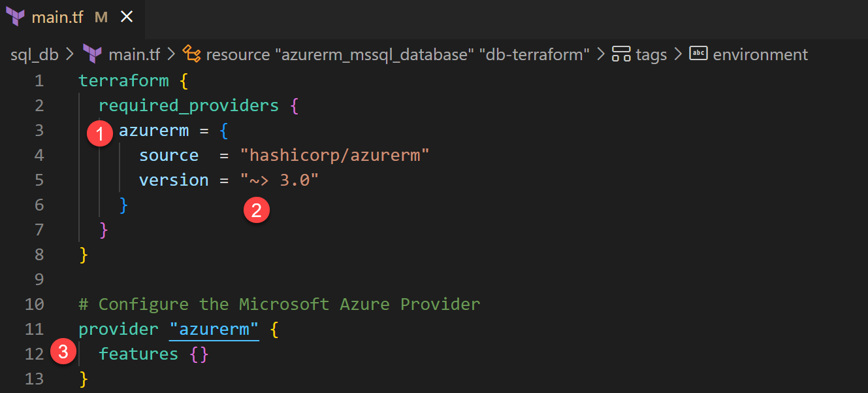
Task: Open the sql_db folder breadcrumb
Action: pos(35,54)
